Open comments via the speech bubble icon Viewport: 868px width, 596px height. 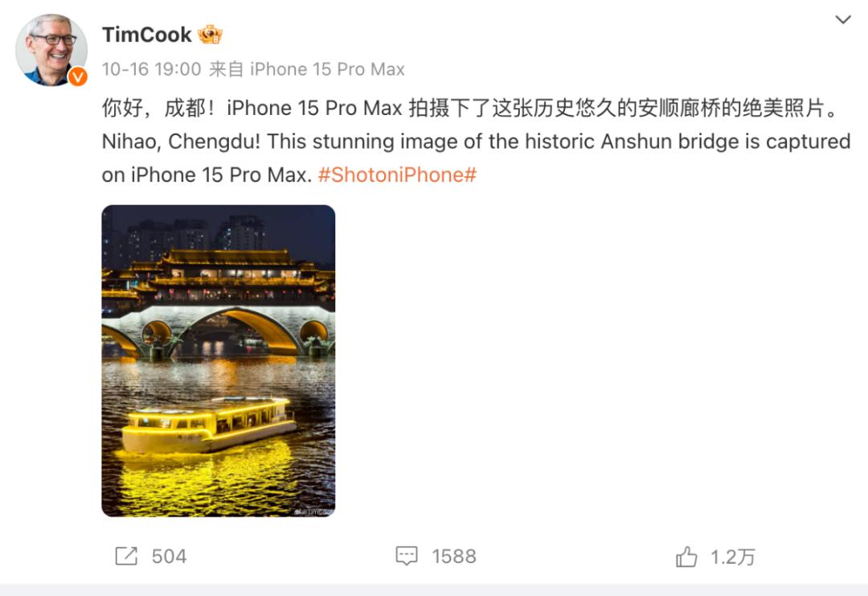(x=407, y=556)
